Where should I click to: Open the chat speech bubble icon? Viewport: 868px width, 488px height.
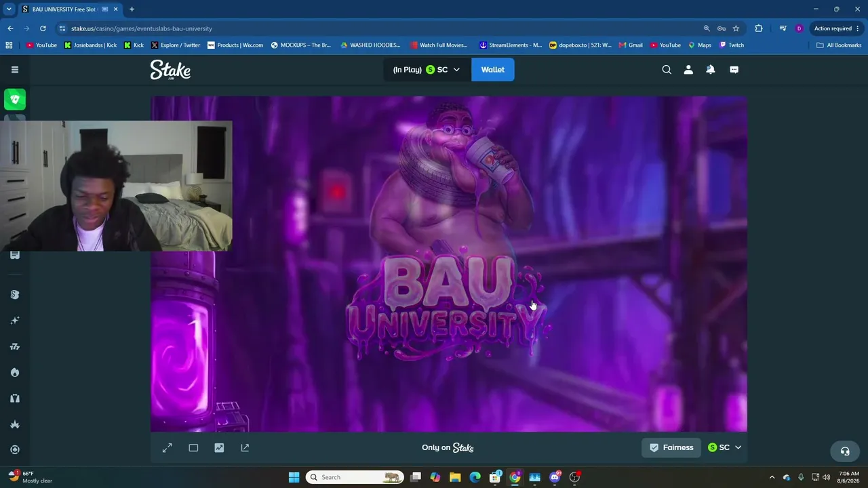pyautogui.click(x=734, y=70)
